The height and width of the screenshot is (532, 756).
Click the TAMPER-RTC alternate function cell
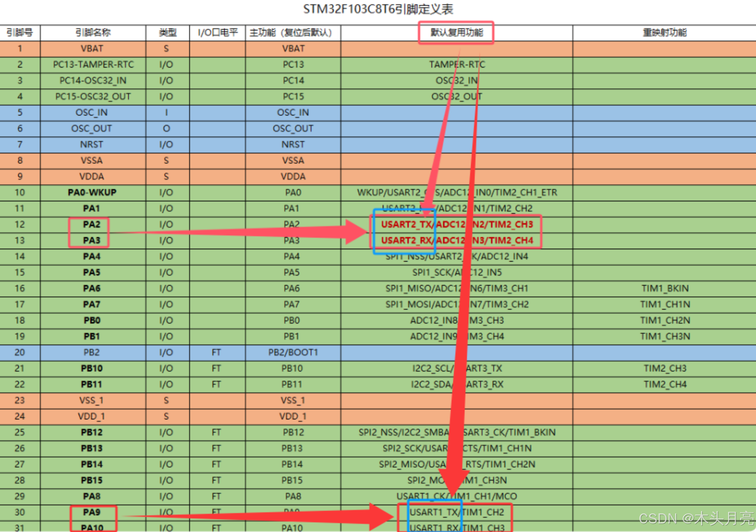coord(457,65)
